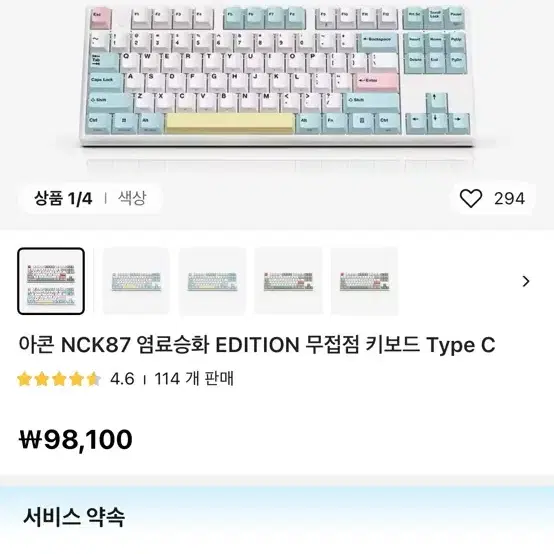554x554 pixels.
Task: Select the first combined keyboard thumbnail
Action: coord(51,281)
